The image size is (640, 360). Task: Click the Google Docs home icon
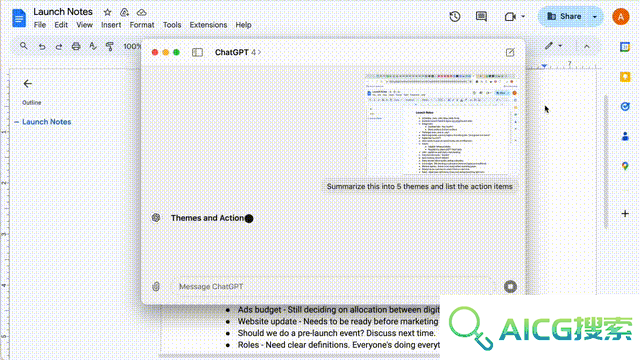19,18
